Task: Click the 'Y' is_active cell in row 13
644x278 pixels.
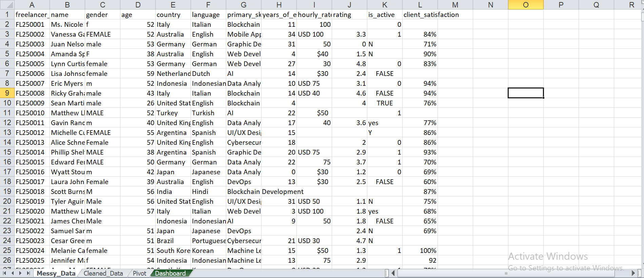Action: (385, 133)
